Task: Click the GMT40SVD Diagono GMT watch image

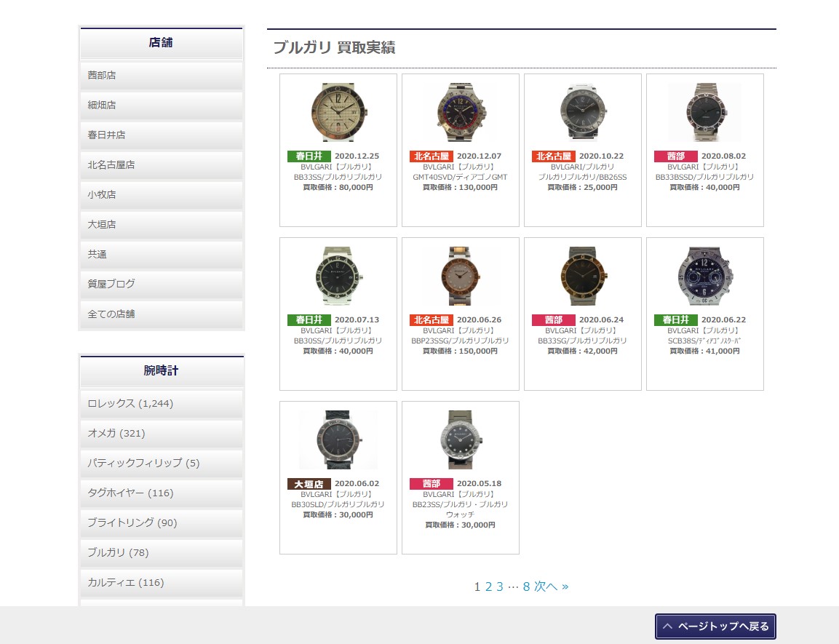Action: point(460,112)
